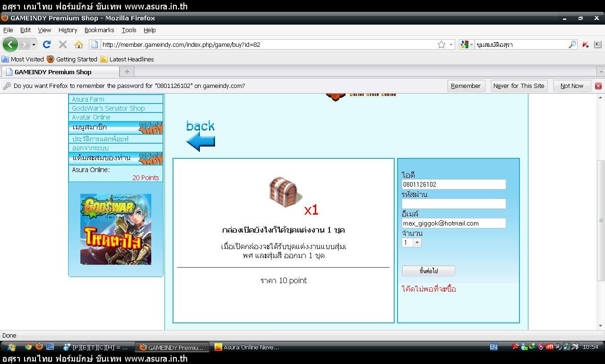Click the 20 Points balance text

[x=146, y=178]
